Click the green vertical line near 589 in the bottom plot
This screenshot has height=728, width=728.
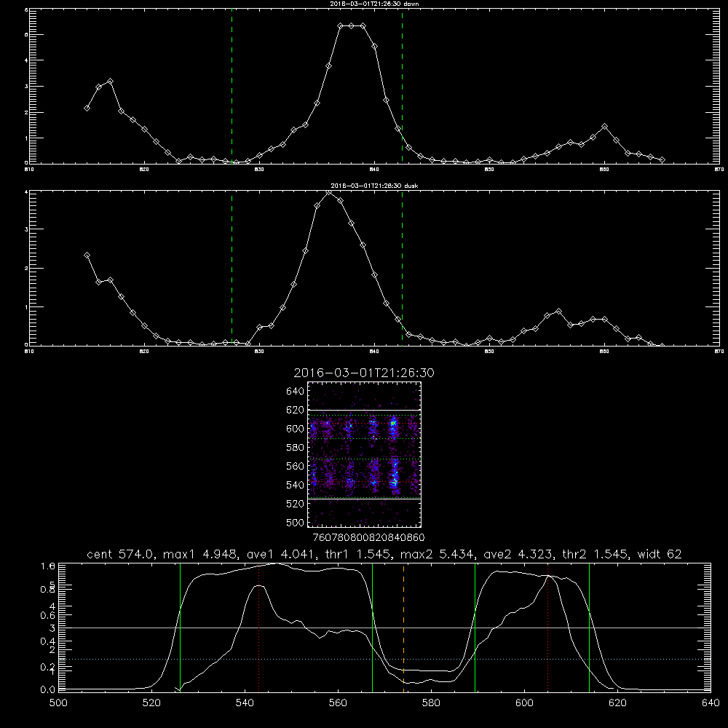coord(475,627)
